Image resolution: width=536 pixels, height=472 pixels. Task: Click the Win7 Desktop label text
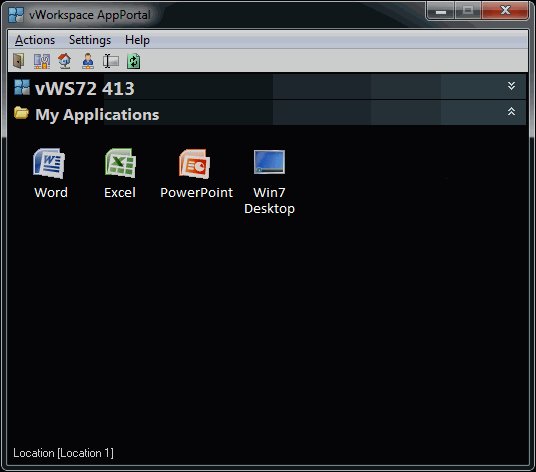(269, 201)
